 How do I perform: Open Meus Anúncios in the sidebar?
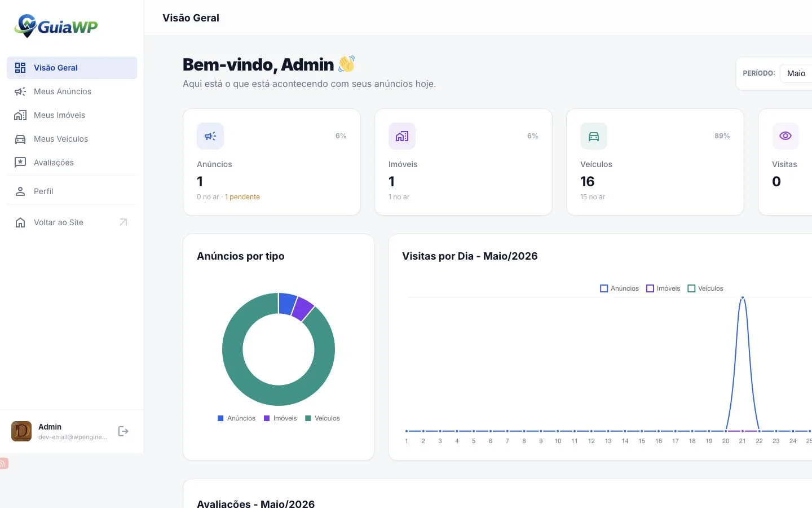point(72,91)
